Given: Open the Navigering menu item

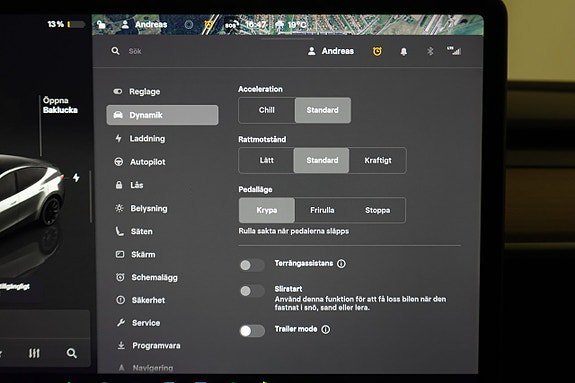Looking at the screenshot, I should point(146,368).
